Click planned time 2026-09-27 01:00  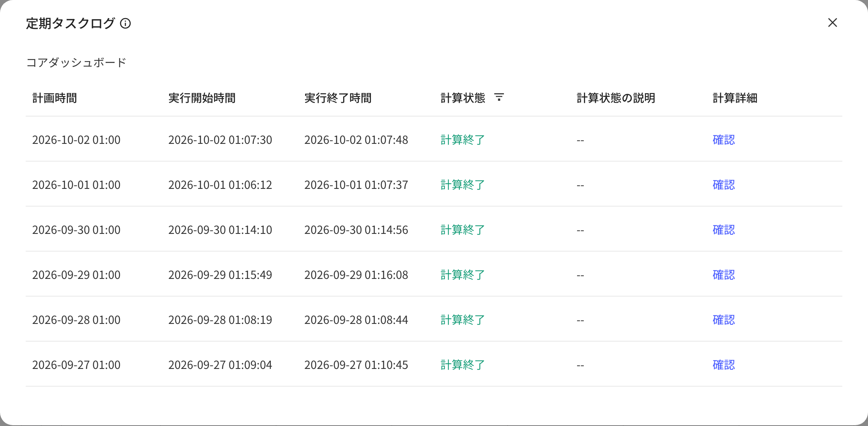coord(76,365)
